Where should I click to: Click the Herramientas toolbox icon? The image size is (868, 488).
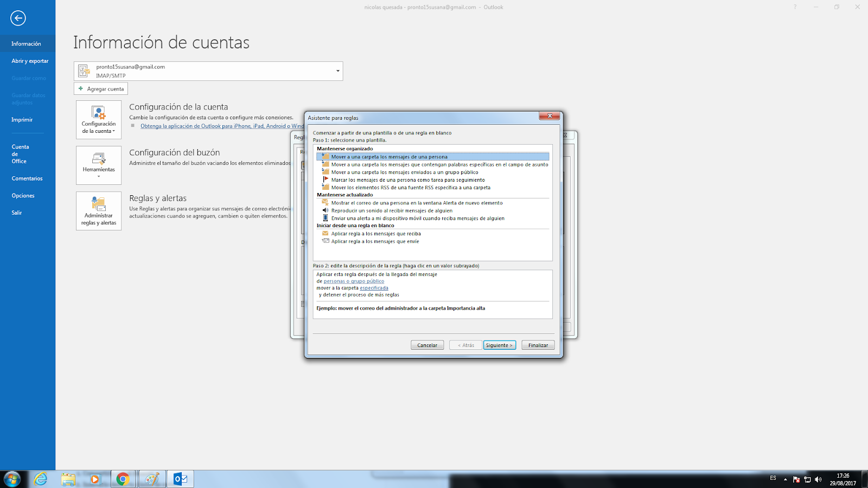[x=99, y=158]
